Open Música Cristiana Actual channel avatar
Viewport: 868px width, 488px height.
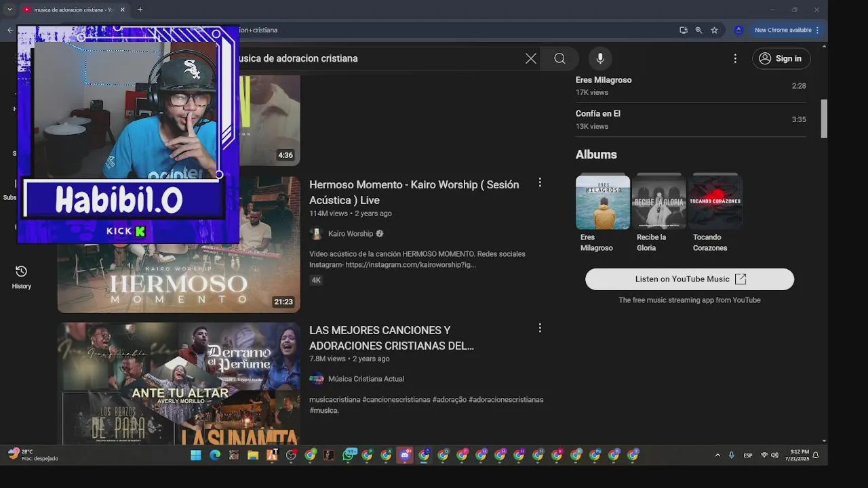pos(316,379)
